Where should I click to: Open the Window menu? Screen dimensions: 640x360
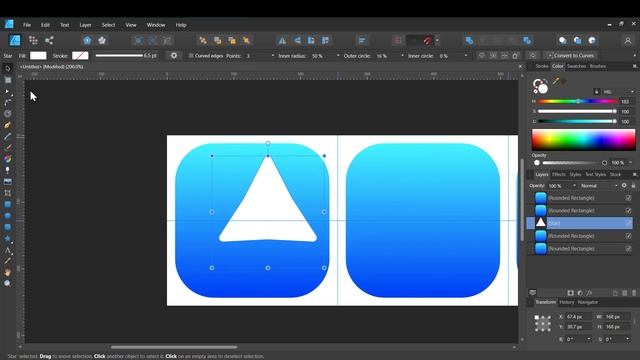pyautogui.click(x=156, y=25)
